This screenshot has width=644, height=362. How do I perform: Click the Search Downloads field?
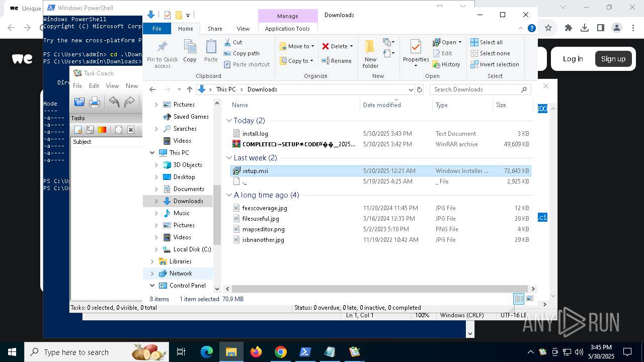[x=480, y=89]
